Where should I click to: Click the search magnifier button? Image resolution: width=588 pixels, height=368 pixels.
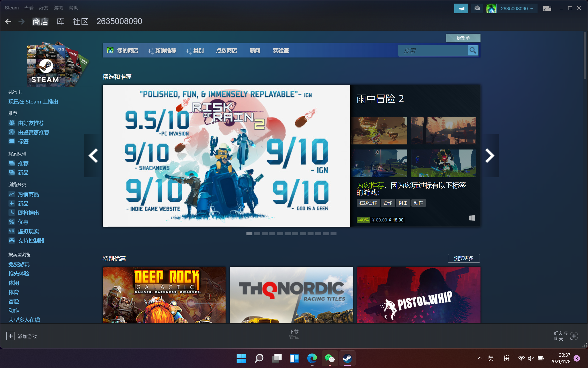(473, 50)
